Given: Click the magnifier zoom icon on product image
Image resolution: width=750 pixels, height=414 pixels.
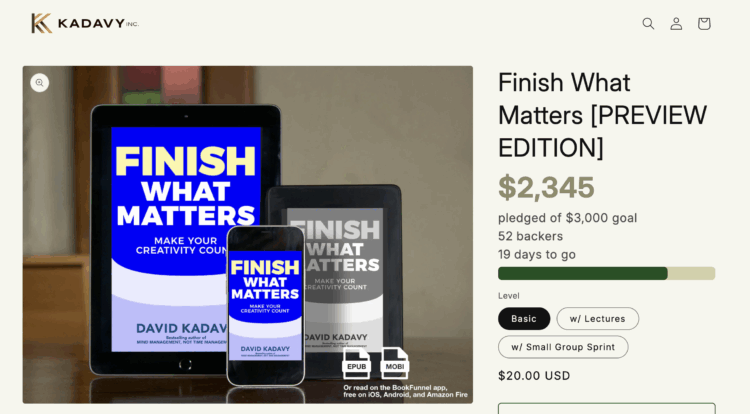Looking at the screenshot, I should pos(40,83).
